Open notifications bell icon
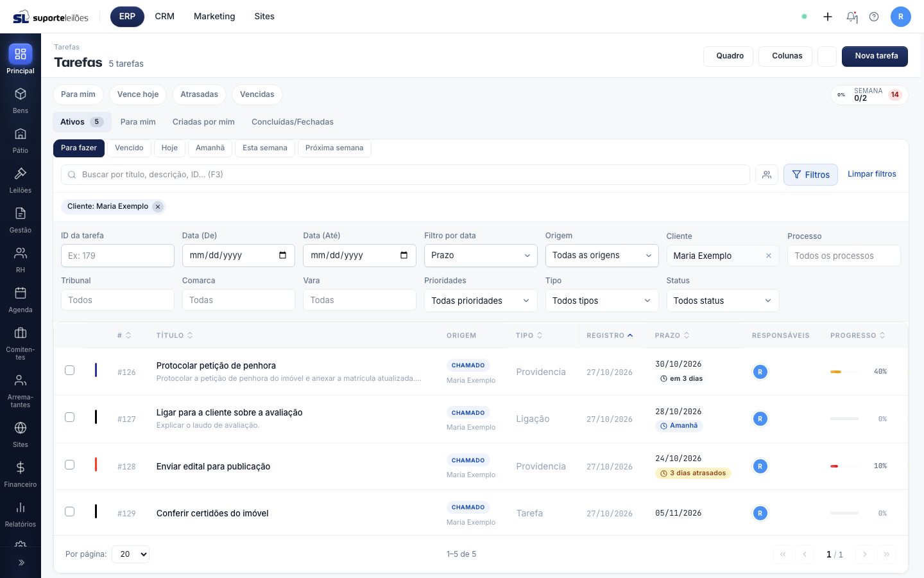Viewport: 924px width, 578px height. tap(852, 17)
